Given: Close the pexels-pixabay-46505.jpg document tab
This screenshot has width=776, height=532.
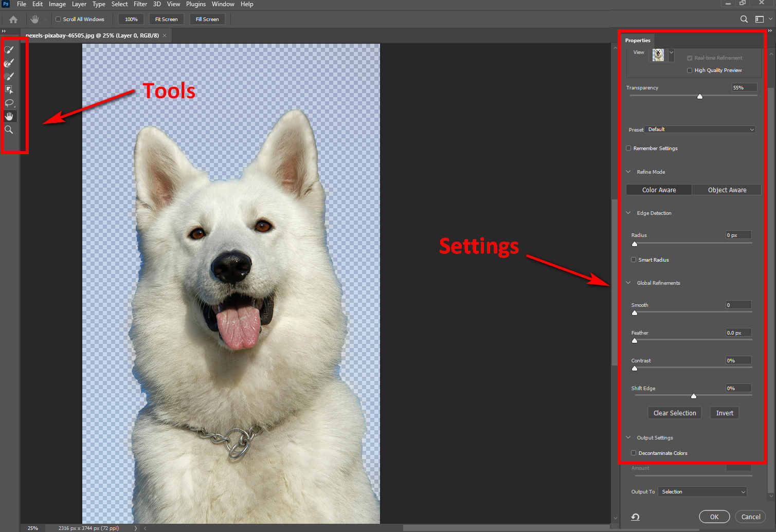Looking at the screenshot, I should click(x=165, y=35).
